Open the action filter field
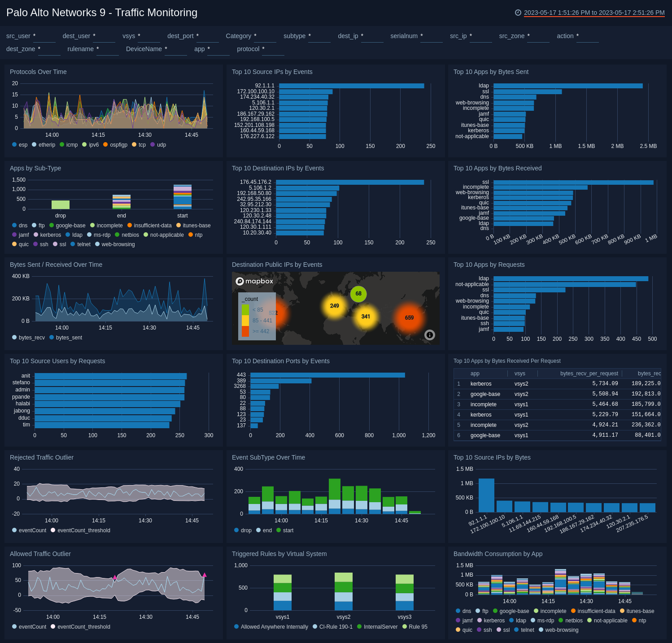Screen dimensions: 672x643 pyautogui.click(x=588, y=39)
